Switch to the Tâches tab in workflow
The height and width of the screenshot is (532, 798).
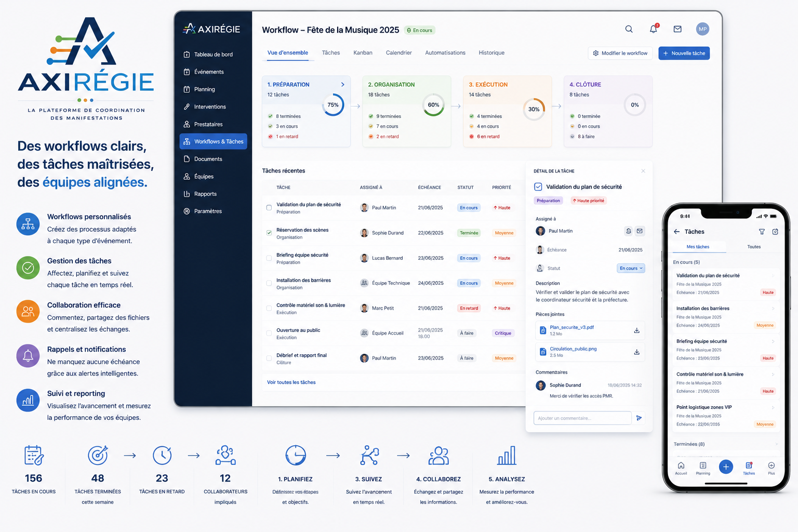[331, 53]
